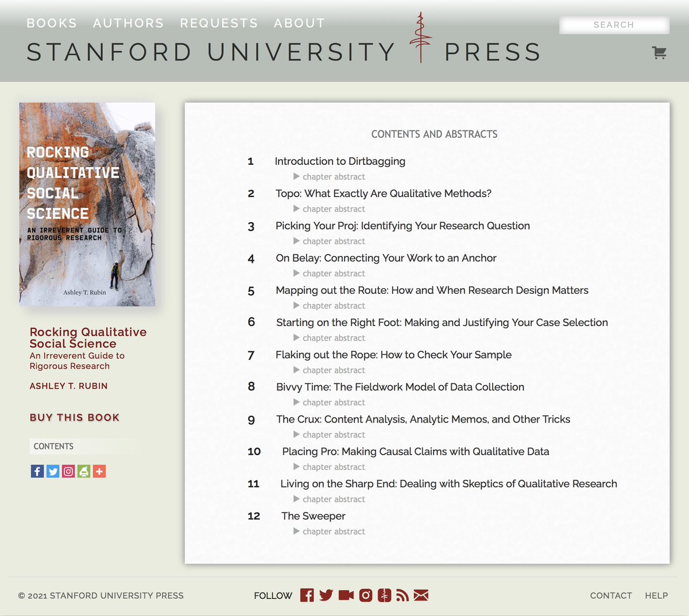Screen dimensions: 689x616
Task: Click BUY THIS BOOK link
Action: coord(75,417)
